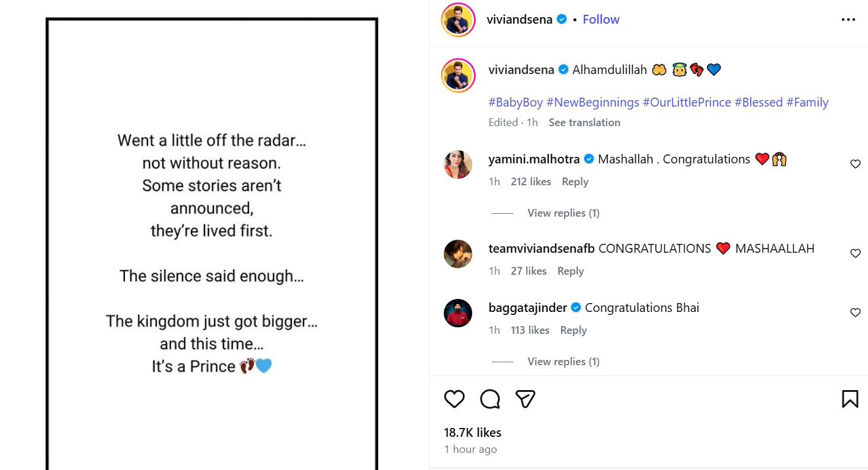Open viviandsena's profile picture in header

(459, 20)
